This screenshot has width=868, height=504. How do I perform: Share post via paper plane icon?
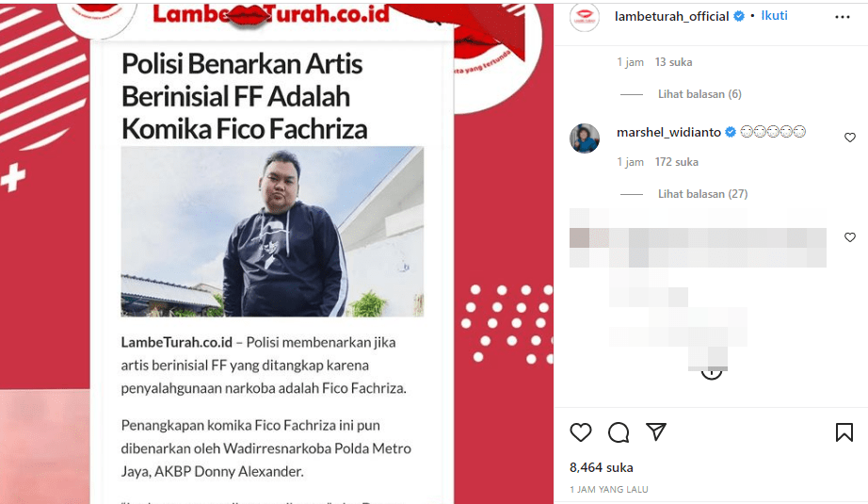656,432
